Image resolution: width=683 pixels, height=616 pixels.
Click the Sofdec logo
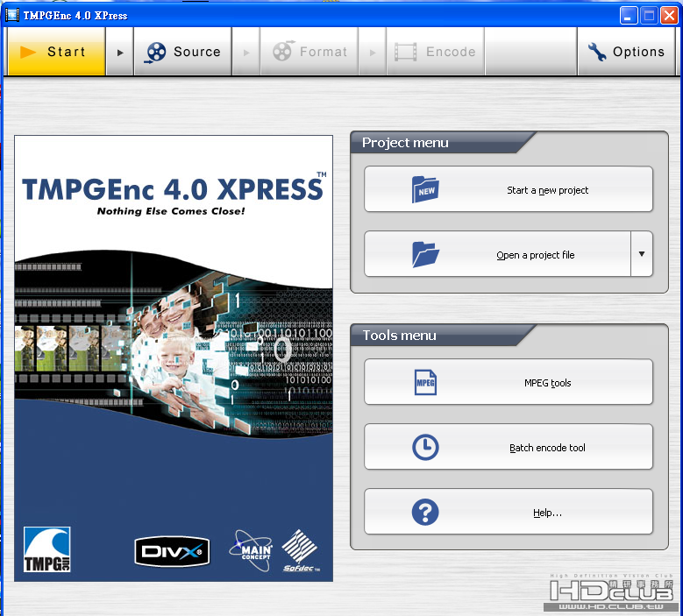click(300, 550)
